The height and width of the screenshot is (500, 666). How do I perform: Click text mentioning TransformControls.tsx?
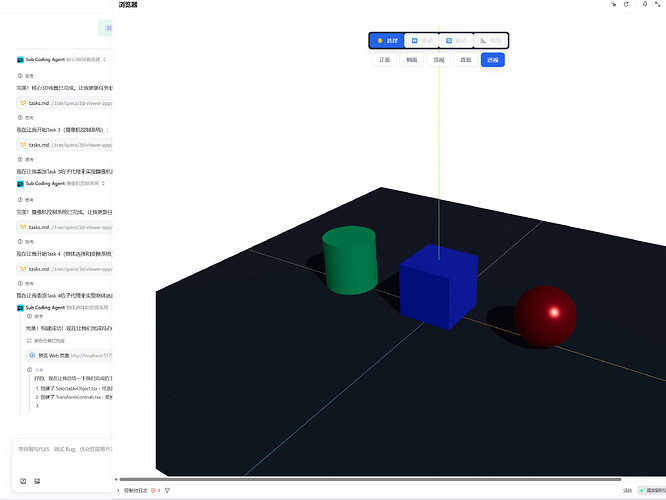[74, 397]
